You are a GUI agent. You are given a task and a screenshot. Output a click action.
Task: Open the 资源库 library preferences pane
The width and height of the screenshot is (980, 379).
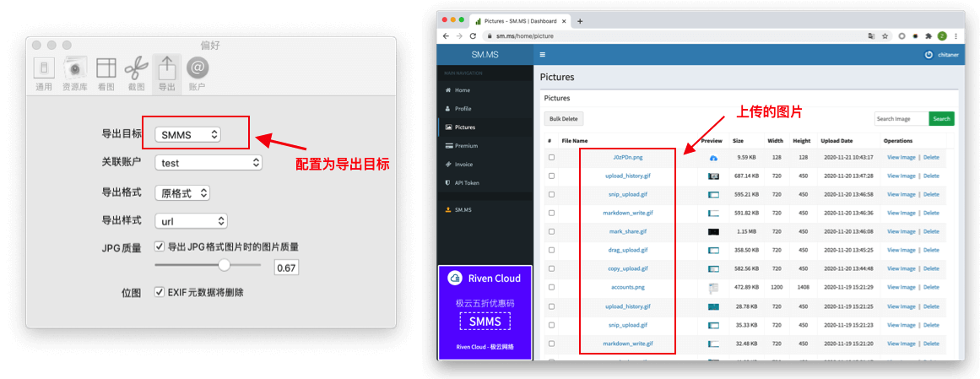(75, 74)
